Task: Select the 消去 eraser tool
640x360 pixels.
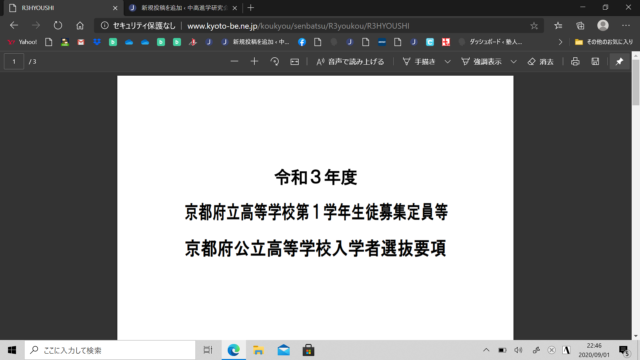Action: pos(540,62)
